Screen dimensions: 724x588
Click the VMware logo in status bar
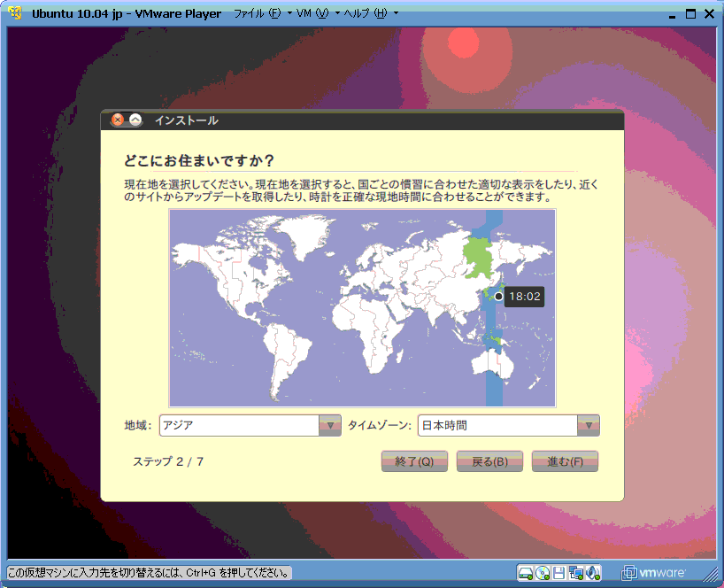[x=653, y=573]
